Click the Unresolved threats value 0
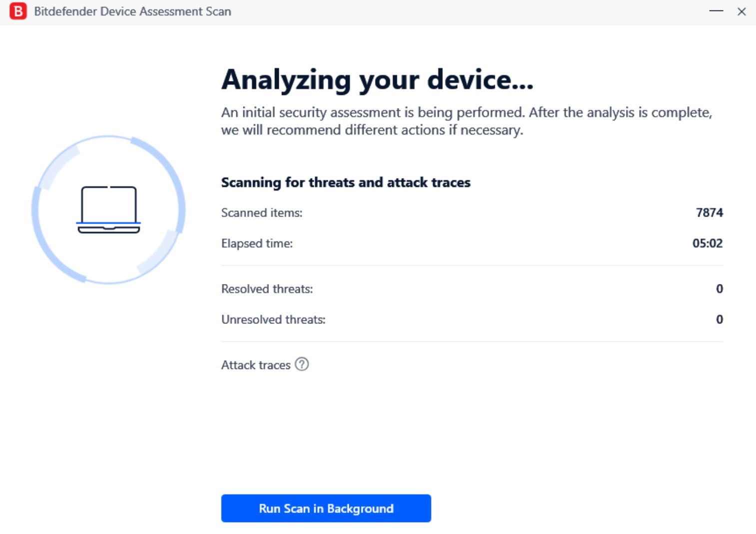This screenshot has height=534, width=756. point(720,319)
